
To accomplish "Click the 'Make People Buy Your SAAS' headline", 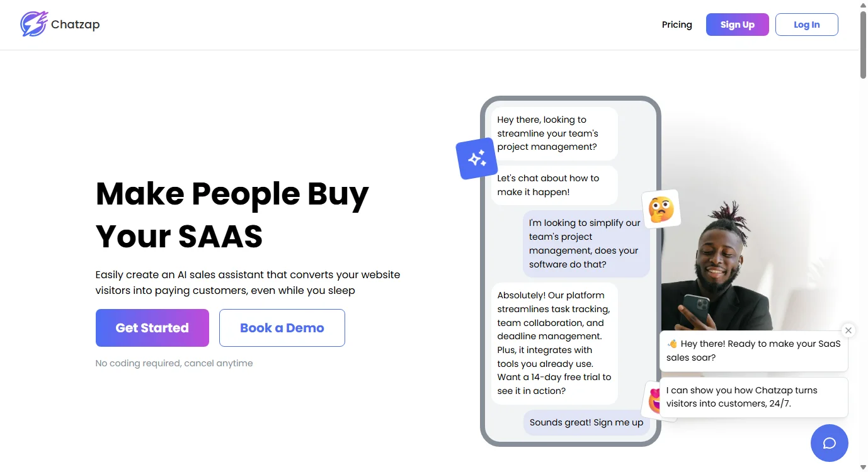I will pyautogui.click(x=232, y=215).
